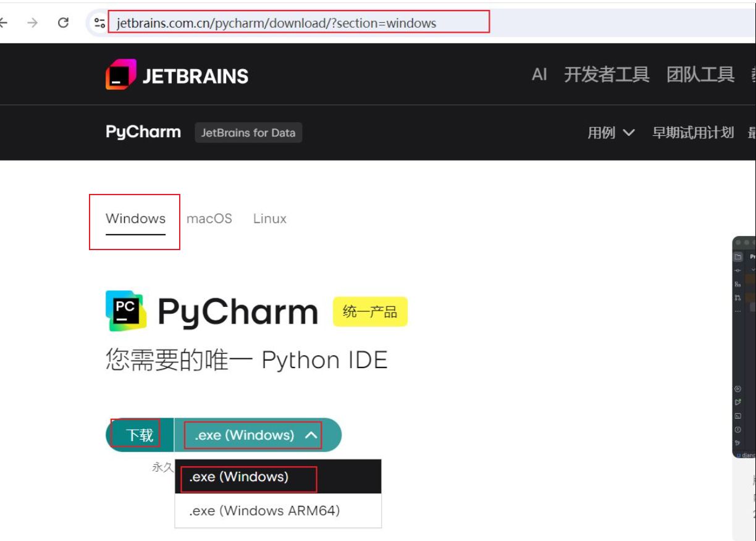Viewport: 756px width, 541px height.
Task: Switch to the macOS tab
Action: click(x=209, y=219)
